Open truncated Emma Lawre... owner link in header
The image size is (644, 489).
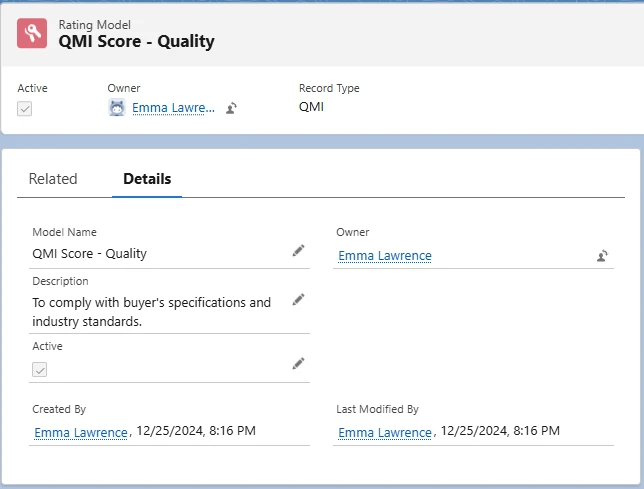173,108
